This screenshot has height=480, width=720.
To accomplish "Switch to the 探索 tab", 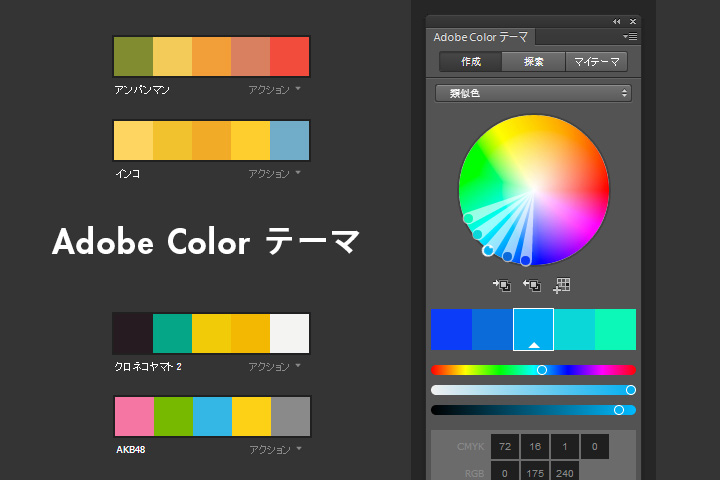I will coord(534,62).
